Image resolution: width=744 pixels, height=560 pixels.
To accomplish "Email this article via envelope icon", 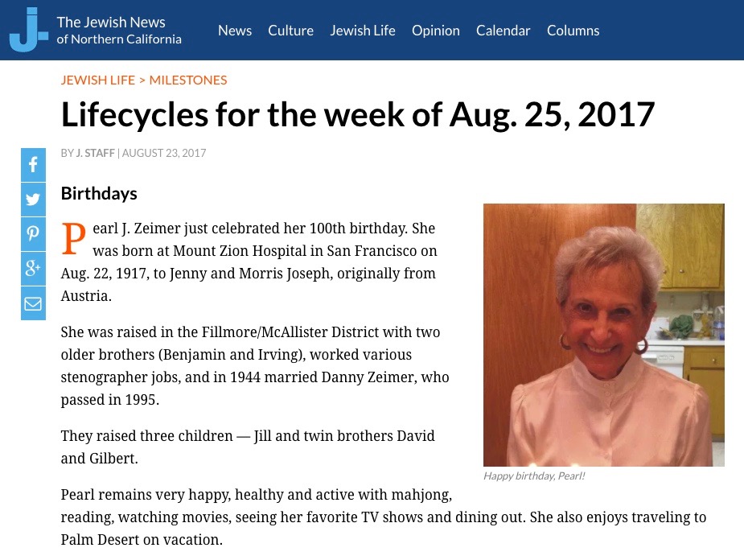I will (33, 303).
